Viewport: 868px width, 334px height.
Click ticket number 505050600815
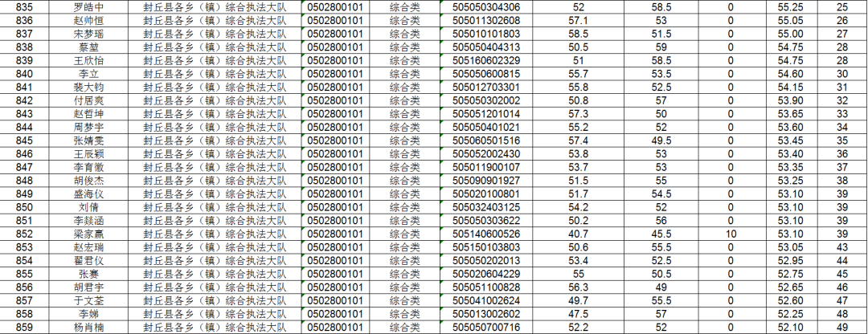tap(486, 74)
